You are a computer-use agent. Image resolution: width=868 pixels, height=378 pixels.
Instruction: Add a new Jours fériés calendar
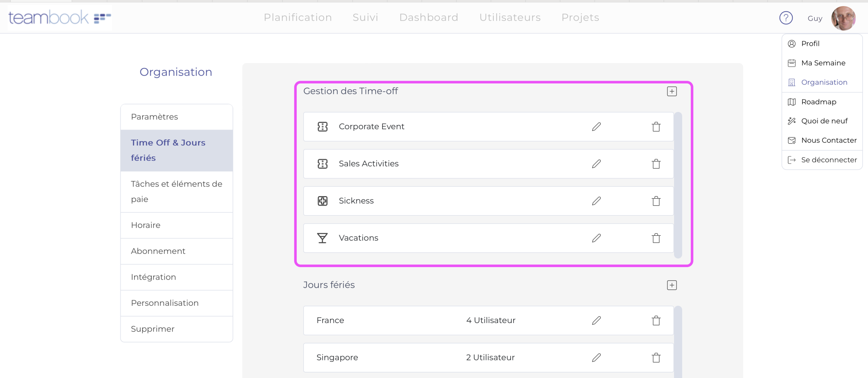(x=672, y=285)
